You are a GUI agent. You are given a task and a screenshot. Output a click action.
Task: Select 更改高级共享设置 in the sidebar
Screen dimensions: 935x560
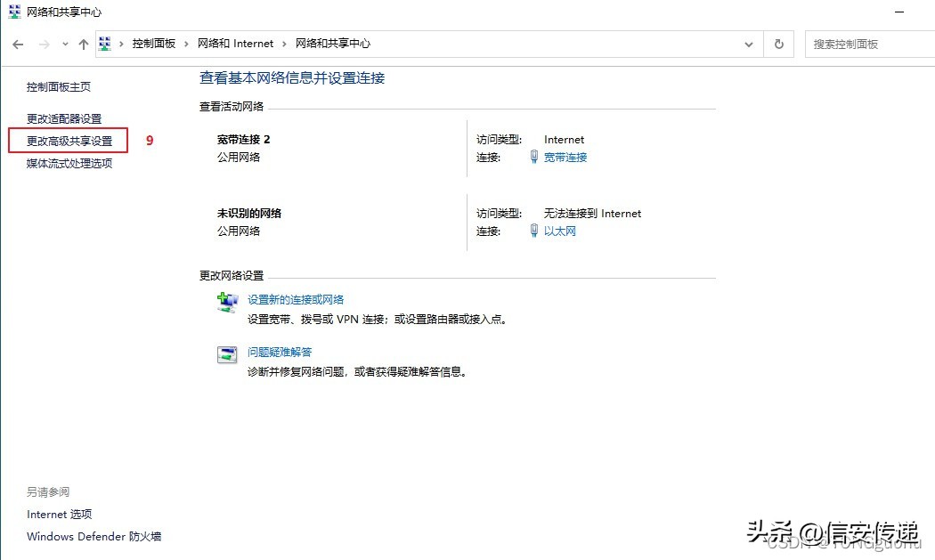pos(69,140)
